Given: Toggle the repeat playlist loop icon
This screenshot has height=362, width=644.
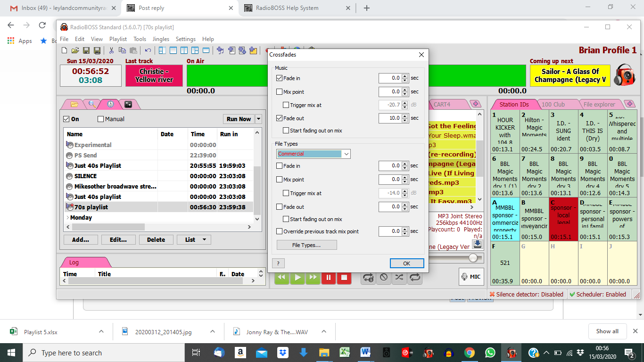Looking at the screenshot, I should point(415,278).
